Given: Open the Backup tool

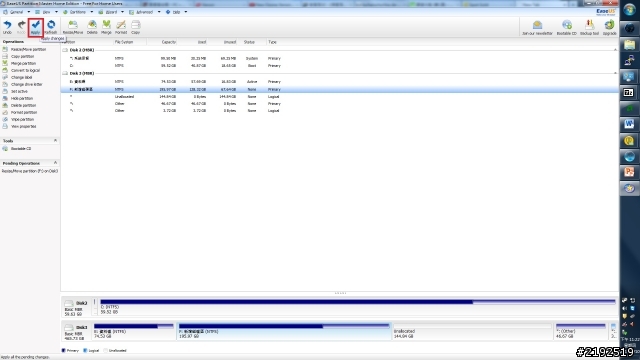Looking at the screenshot, I should tap(589, 28).
